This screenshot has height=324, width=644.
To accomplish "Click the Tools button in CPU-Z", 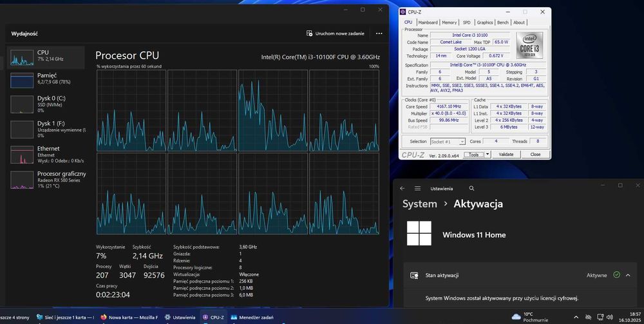I will pos(473,155).
